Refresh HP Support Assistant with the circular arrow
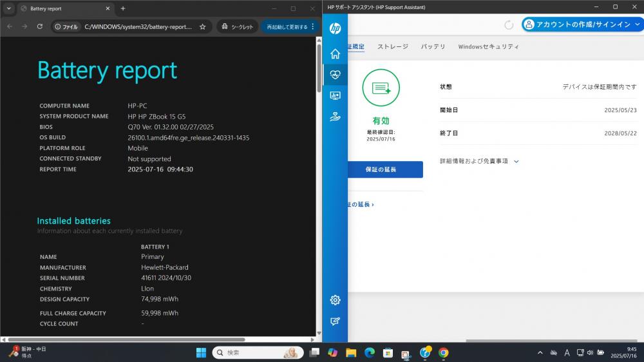Screen dimensions: 644x362 (509, 25)
